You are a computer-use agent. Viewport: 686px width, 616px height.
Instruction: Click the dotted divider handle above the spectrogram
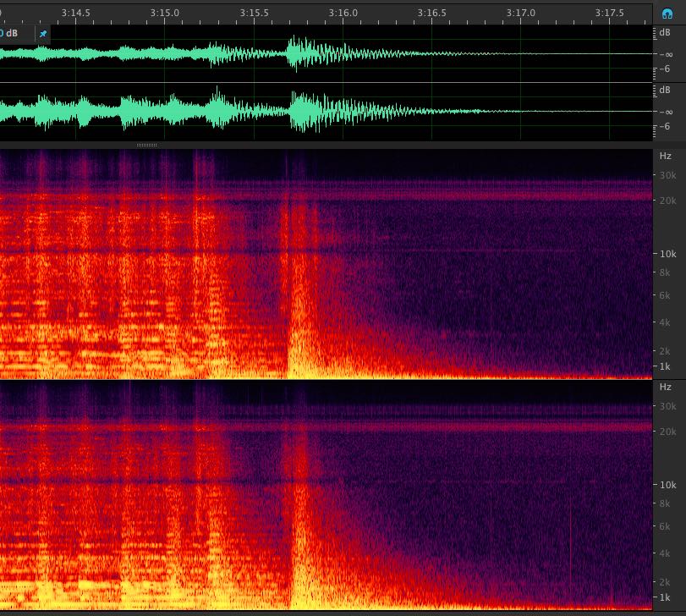146,146
